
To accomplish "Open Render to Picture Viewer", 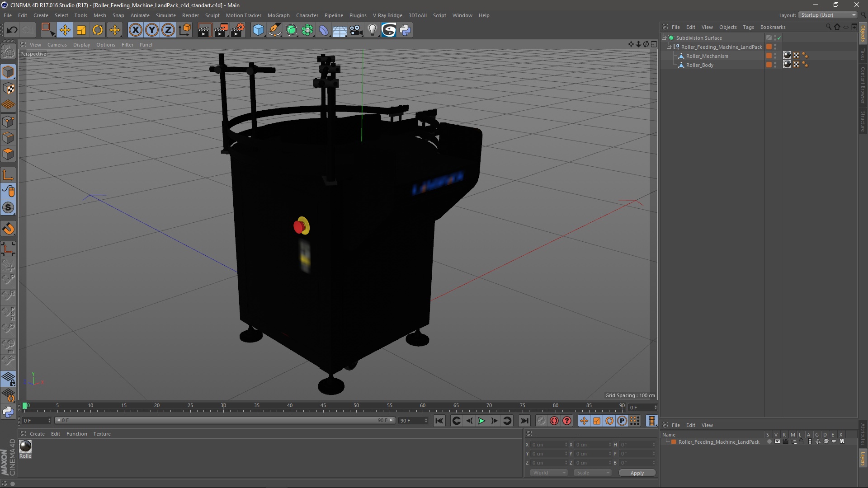I will (x=221, y=30).
